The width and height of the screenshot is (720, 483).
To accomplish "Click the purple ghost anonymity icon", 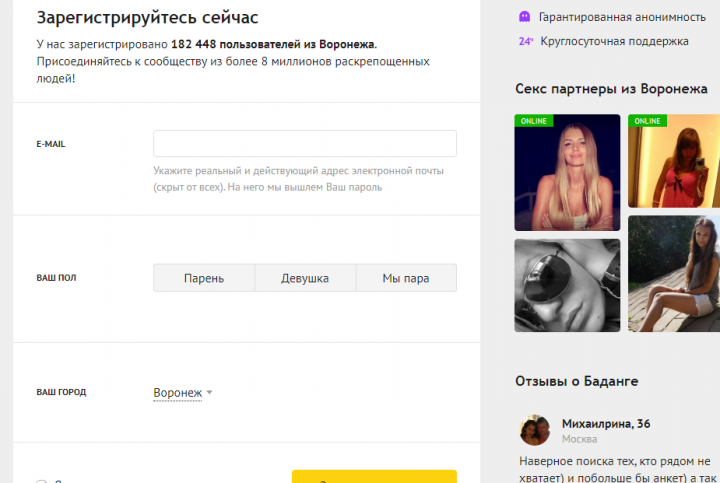I will tap(524, 17).
